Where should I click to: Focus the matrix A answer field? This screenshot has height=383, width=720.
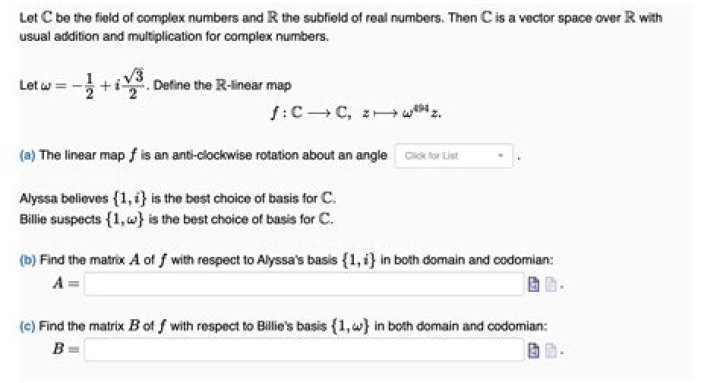304,284
